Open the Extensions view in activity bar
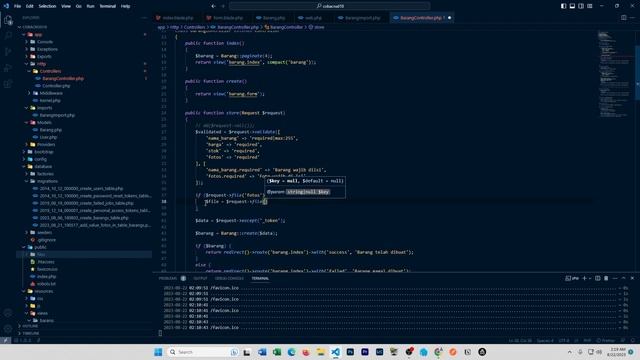The width and height of the screenshot is (640, 360). pos(8,84)
